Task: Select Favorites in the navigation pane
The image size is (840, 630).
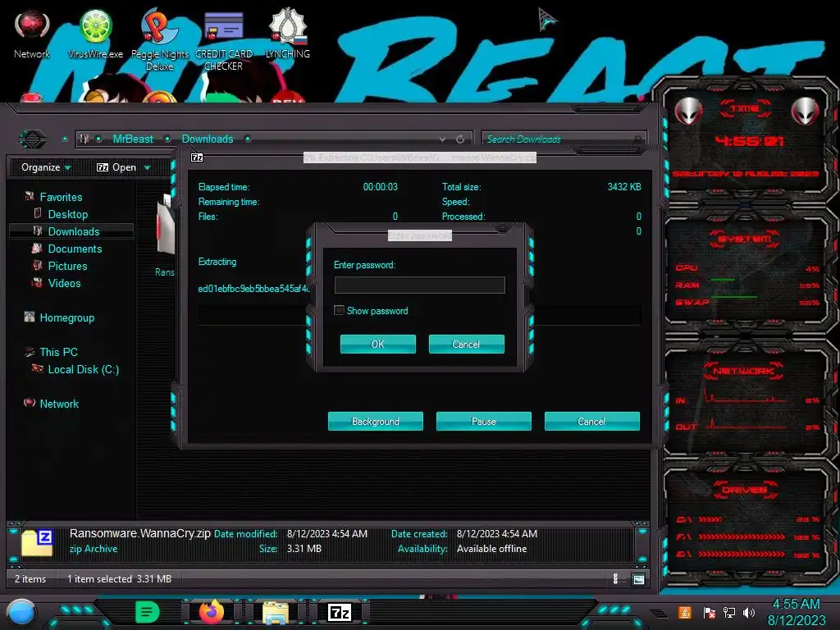Action: pos(61,197)
